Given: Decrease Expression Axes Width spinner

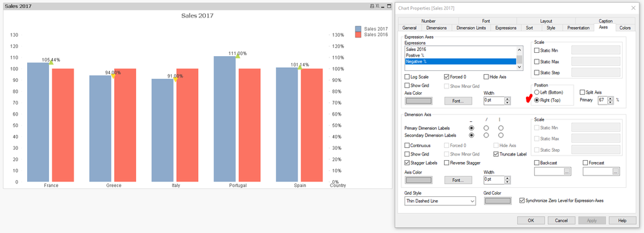Looking at the screenshot, I should coord(508,103).
